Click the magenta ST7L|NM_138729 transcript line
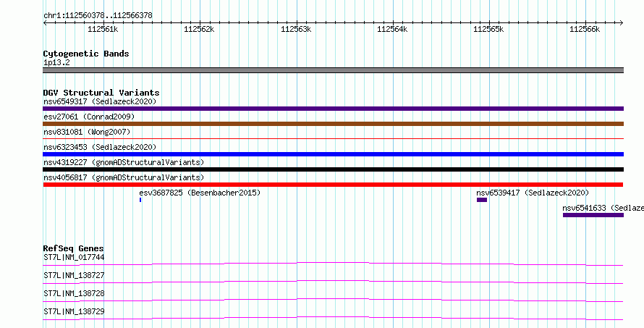 coord(333,318)
